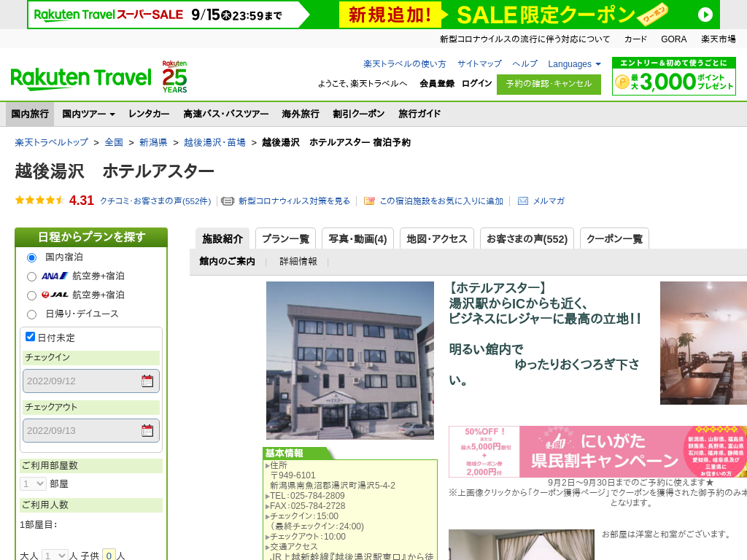Select the JAL 航空券+宿泊 option
Screen dimensions: 747x560
(x=31, y=296)
